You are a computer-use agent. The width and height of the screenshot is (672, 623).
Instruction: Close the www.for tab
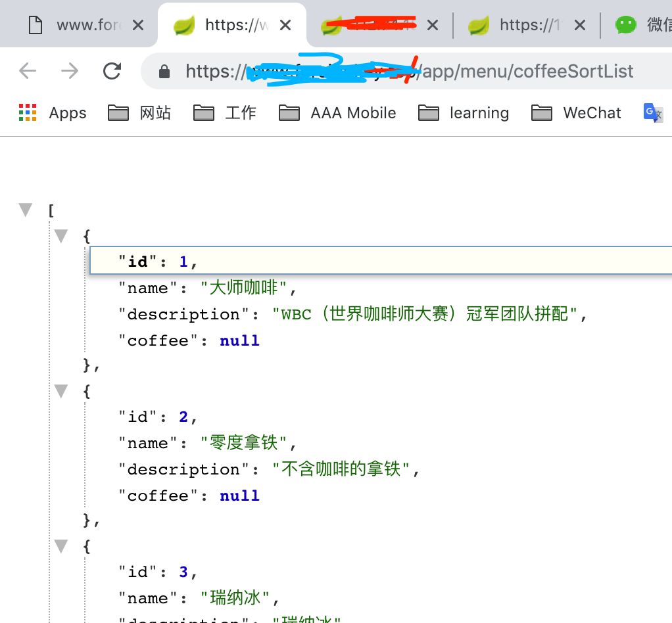point(138,25)
